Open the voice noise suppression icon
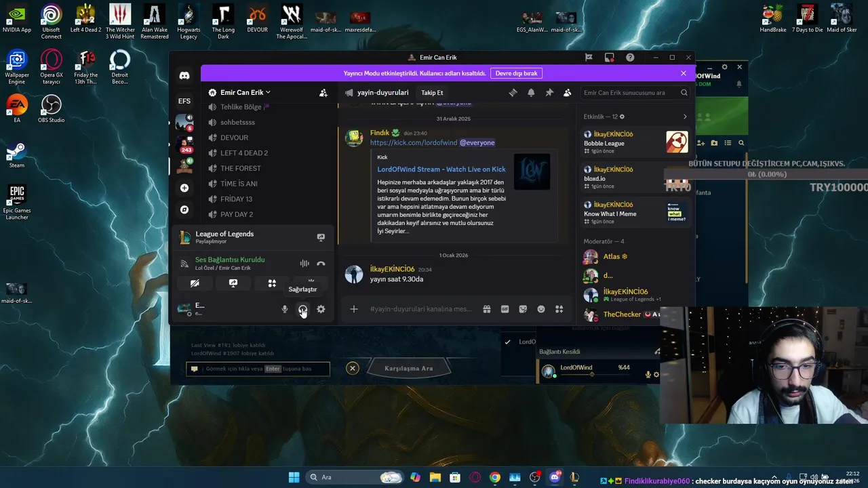 [x=304, y=264]
